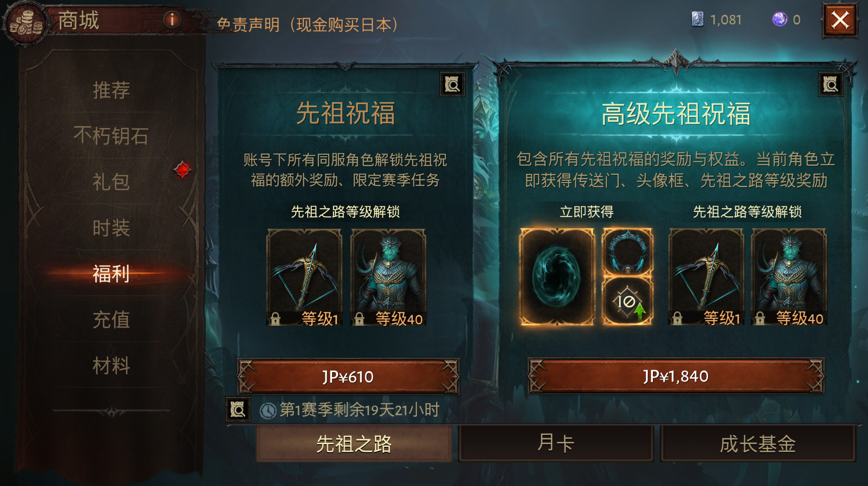The height and width of the screenshot is (486, 868).
Task: Open details magnifier on 先祖祝福 card
Action: tap(452, 84)
